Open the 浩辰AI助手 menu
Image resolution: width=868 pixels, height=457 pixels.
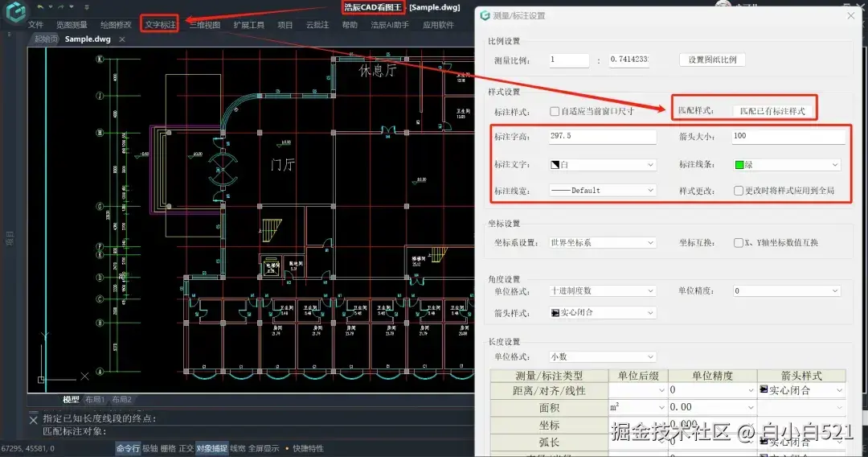[390, 25]
